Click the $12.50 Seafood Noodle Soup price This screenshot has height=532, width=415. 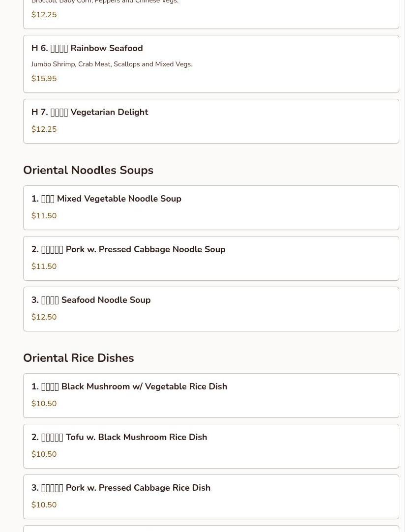44,317
